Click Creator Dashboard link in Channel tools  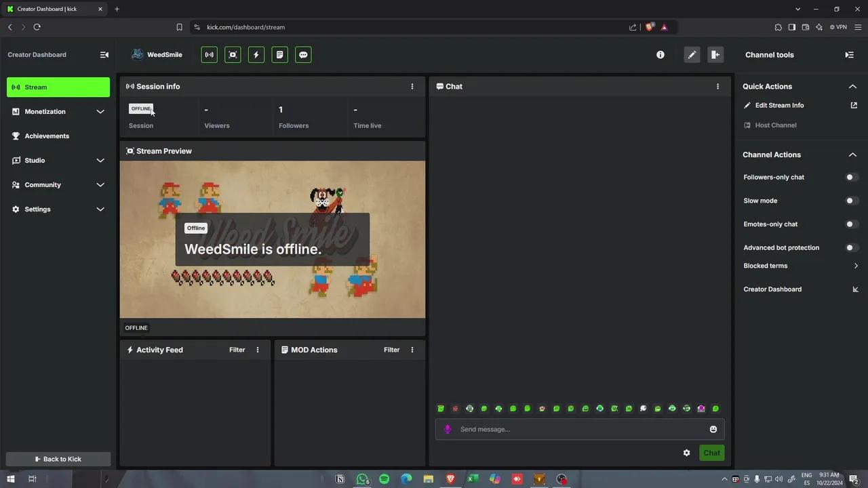click(772, 289)
